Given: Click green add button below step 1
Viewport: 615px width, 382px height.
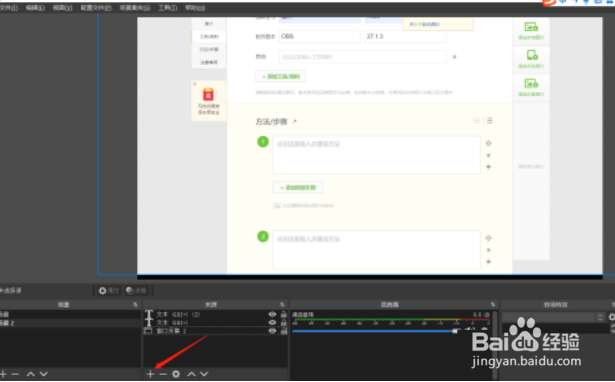Looking at the screenshot, I should pos(298,187).
